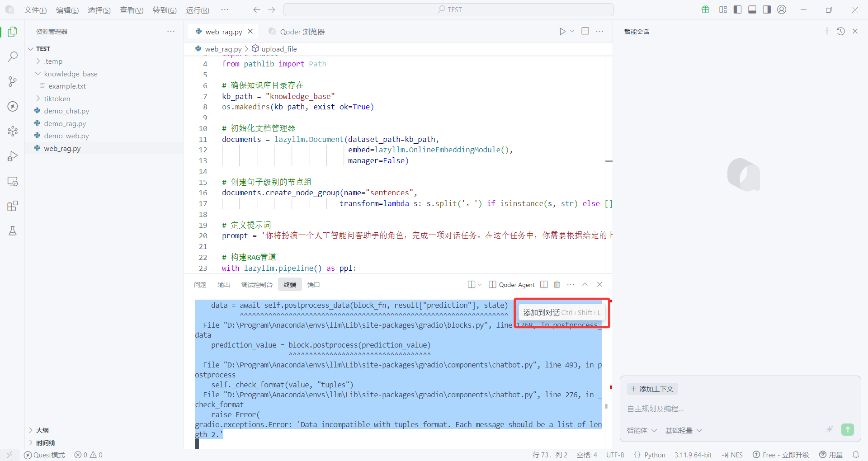The width and height of the screenshot is (868, 461).
Task: Customize layout icon in title bar
Action: pos(723,9)
